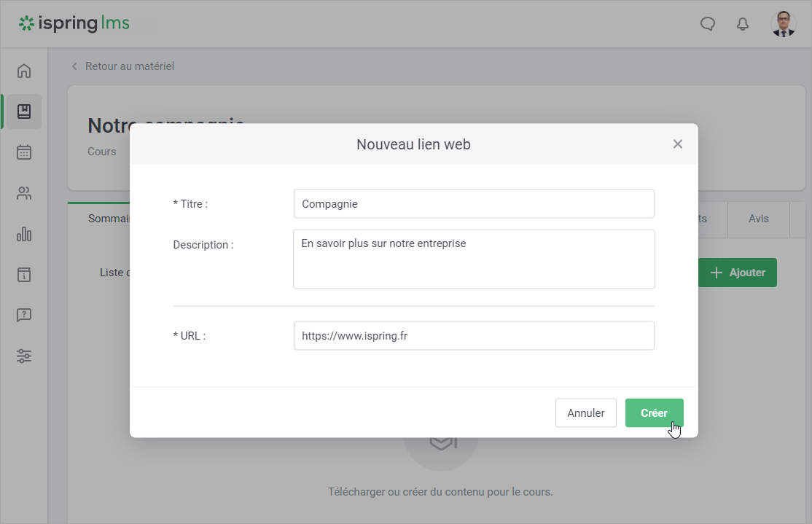Click the Annuler button
The height and width of the screenshot is (524, 812).
(585, 412)
